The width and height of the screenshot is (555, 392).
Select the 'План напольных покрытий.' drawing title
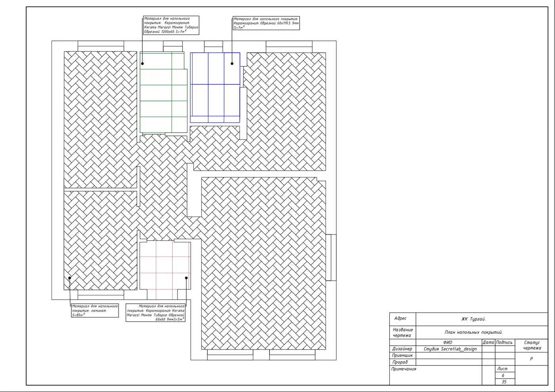point(473,333)
